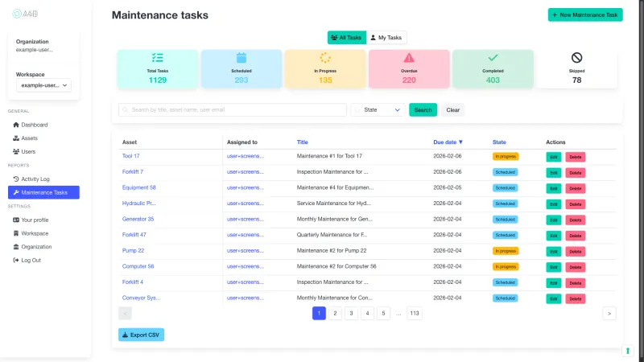
Task: Click the Skipped ban icon
Action: (x=576, y=58)
